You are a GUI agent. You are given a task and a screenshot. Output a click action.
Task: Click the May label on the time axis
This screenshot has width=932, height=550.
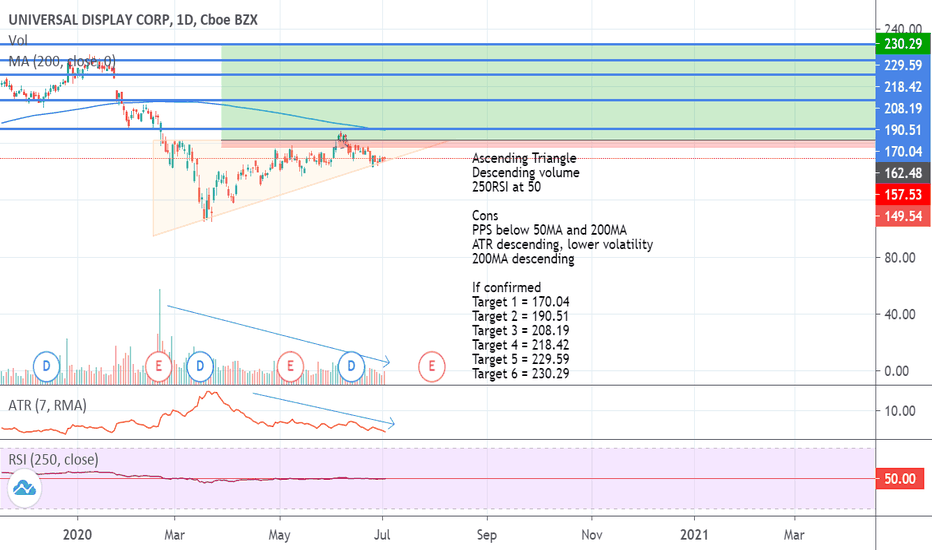pyautogui.click(x=279, y=535)
